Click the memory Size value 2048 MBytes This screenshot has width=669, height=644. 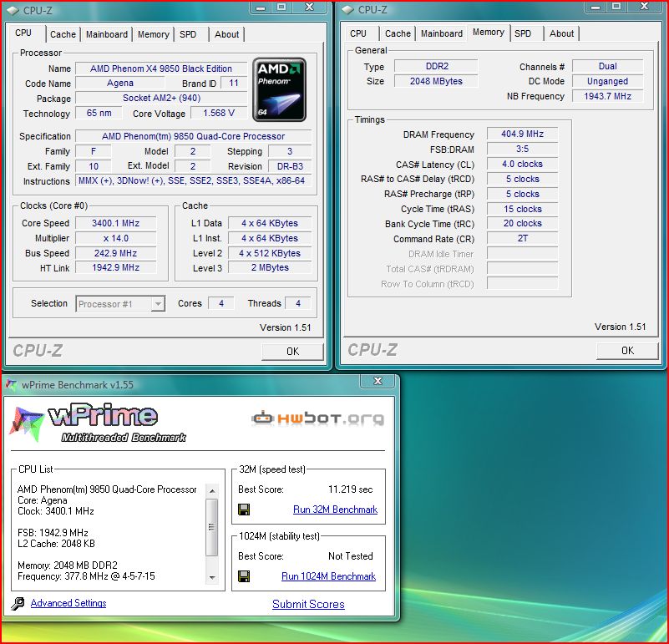click(436, 81)
